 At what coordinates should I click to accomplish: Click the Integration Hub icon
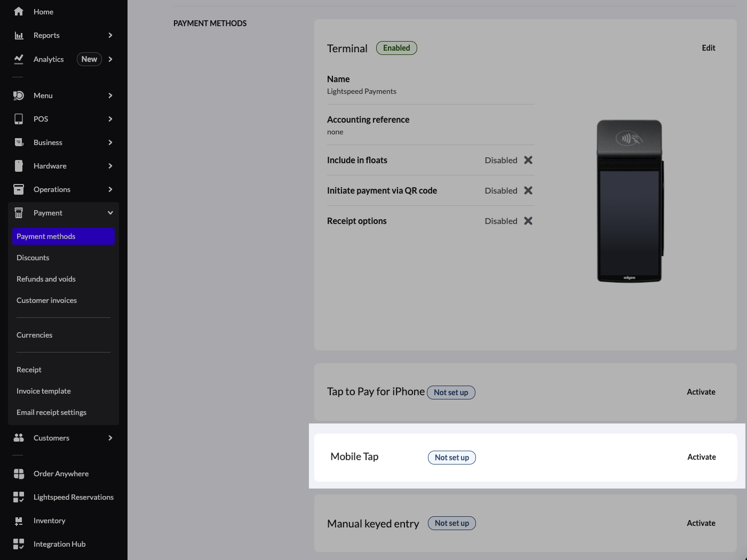pos(19,543)
